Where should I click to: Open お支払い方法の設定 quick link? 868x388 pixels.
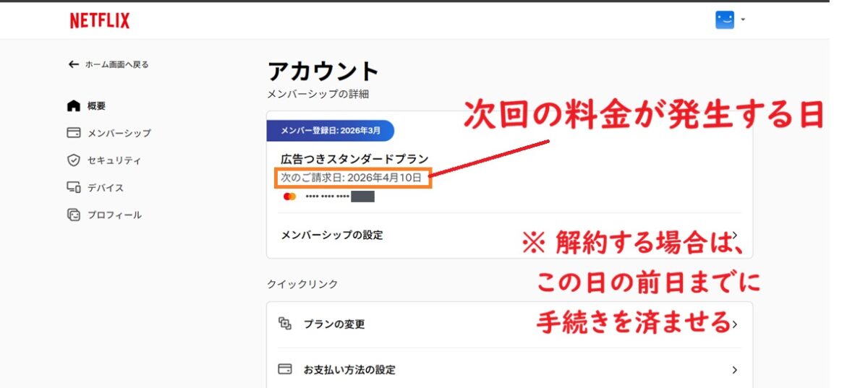coord(509,369)
